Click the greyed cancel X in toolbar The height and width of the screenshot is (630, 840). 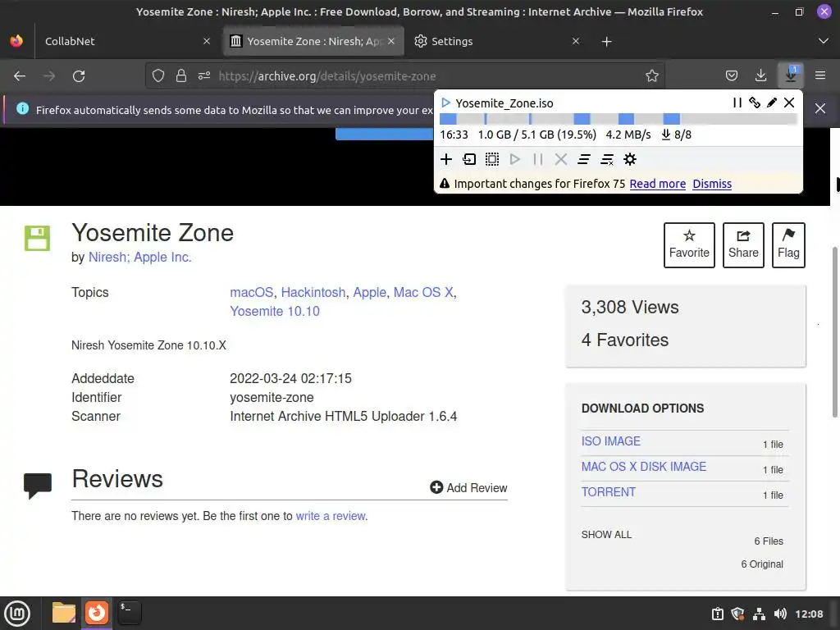click(561, 159)
